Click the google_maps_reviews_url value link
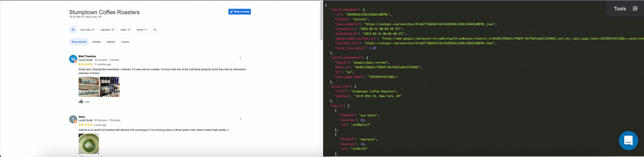 [513, 38]
